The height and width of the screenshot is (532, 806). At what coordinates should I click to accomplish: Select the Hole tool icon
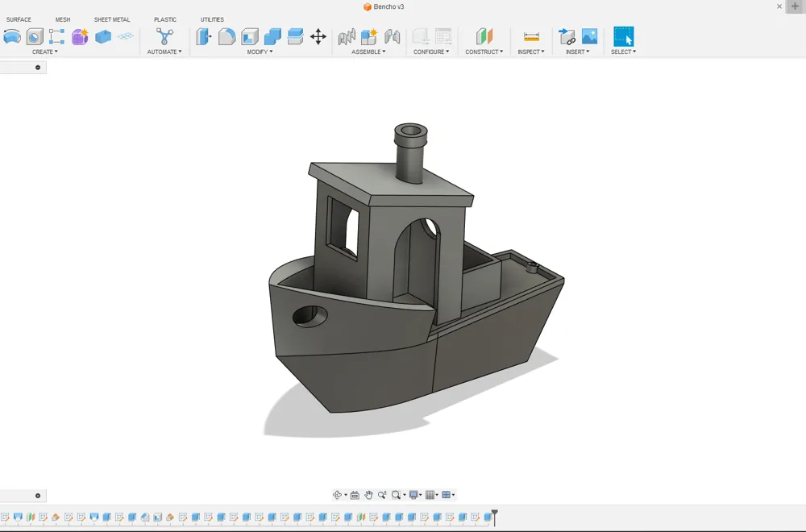tap(35, 36)
